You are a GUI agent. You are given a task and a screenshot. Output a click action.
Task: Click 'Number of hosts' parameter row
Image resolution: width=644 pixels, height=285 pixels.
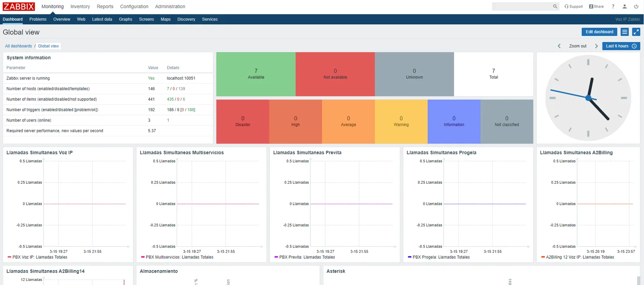click(x=108, y=89)
